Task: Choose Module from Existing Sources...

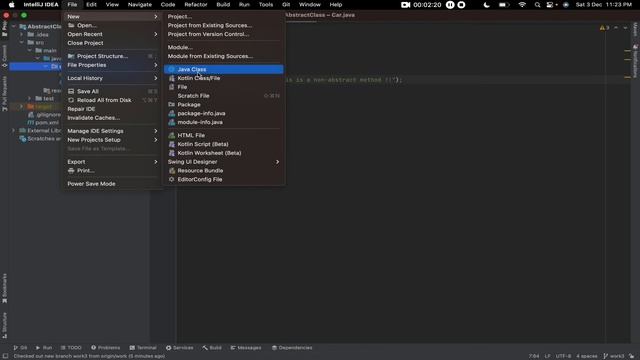Action: tap(223, 56)
